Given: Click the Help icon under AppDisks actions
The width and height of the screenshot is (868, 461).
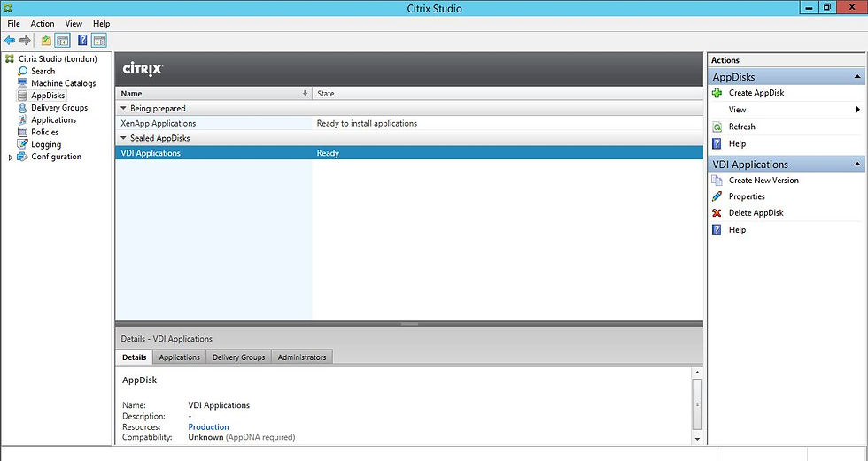Looking at the screenshot, I should (717, 143).
